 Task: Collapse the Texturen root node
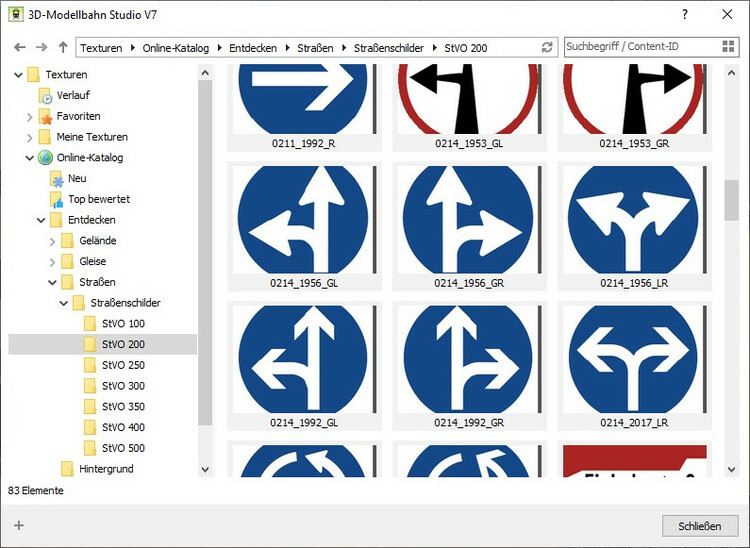19,75
